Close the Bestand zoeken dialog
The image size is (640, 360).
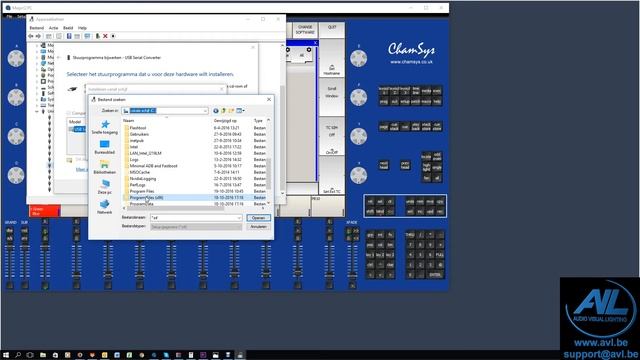[269, 100]
